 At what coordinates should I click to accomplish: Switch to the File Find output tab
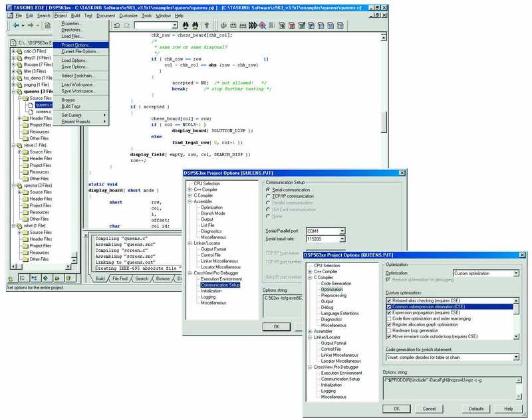[120, 278]
